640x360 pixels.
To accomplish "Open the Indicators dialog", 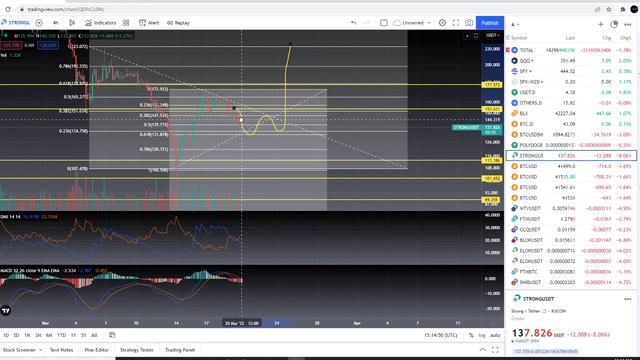I will [100, 23].
